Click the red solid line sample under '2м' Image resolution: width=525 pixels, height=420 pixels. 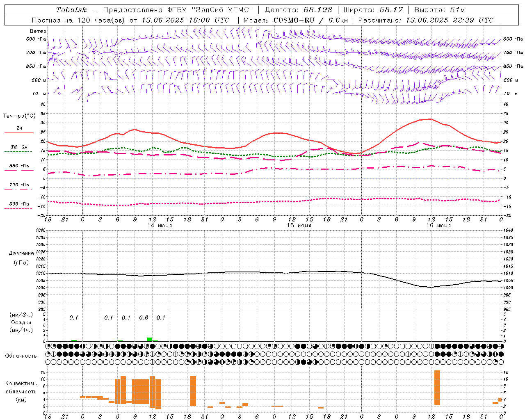(x=19, y=133)
